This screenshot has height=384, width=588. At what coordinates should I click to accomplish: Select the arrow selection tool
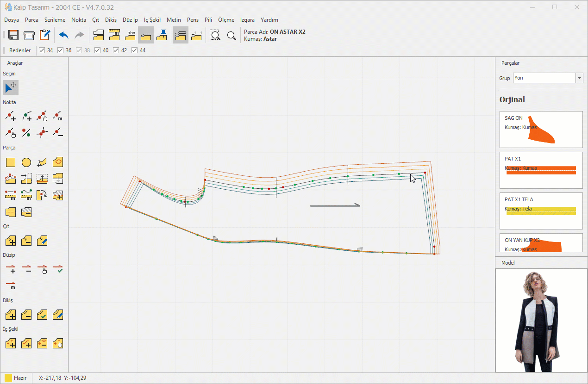pyautogui.click(x=11, y=87)
